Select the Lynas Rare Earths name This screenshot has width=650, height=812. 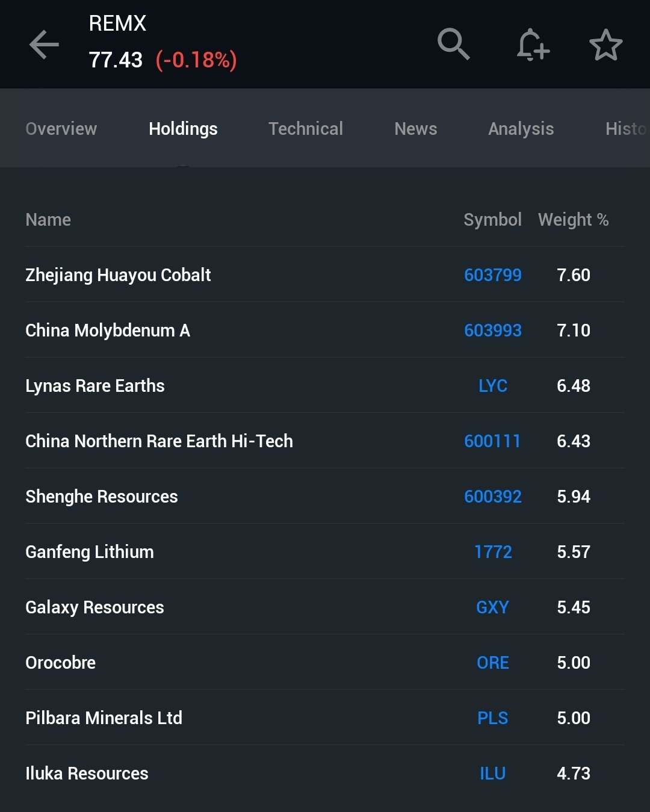95,386
